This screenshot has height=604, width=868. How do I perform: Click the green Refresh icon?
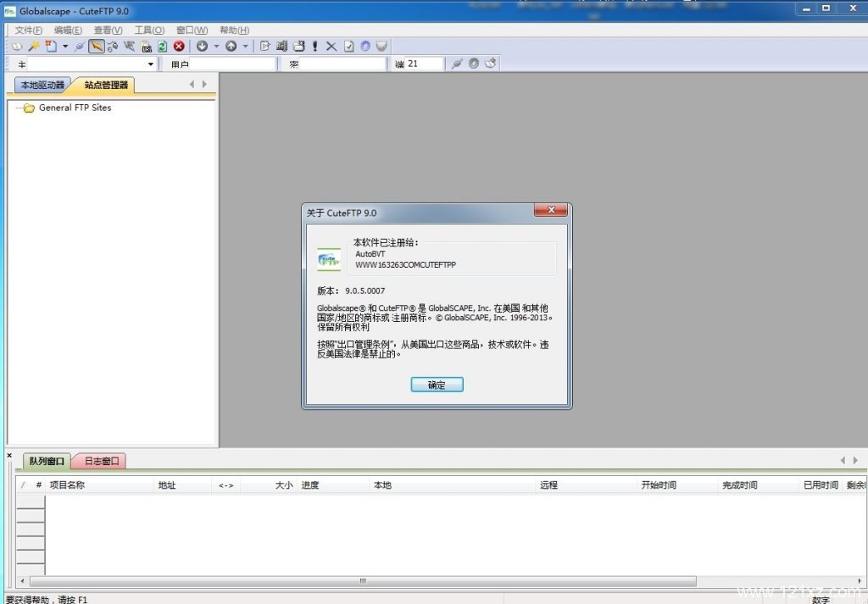click(x=162, y=47)
